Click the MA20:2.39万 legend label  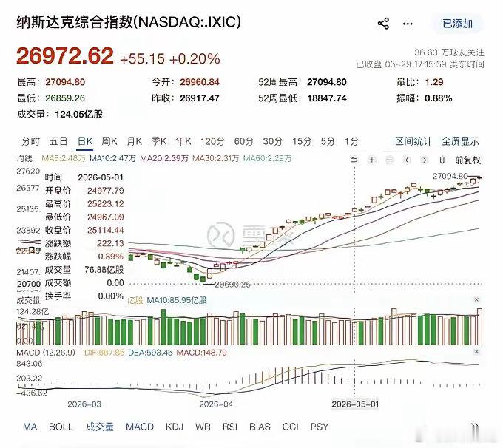click(164, 158)
